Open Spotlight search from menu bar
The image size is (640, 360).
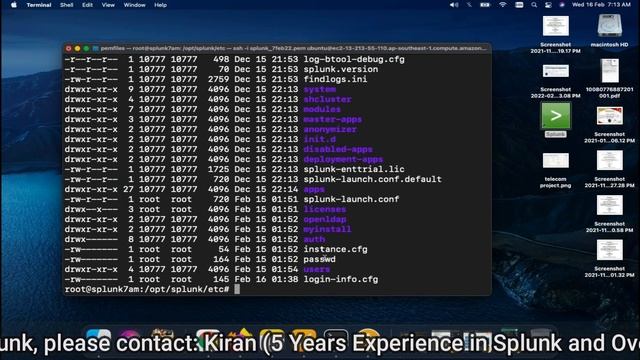coord(534,5)
